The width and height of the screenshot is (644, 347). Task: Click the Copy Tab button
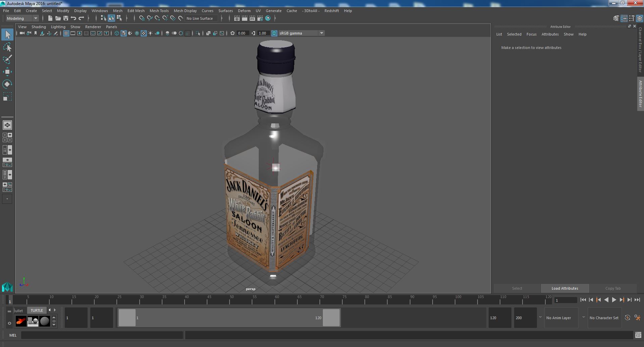click(x=613, y=288)
